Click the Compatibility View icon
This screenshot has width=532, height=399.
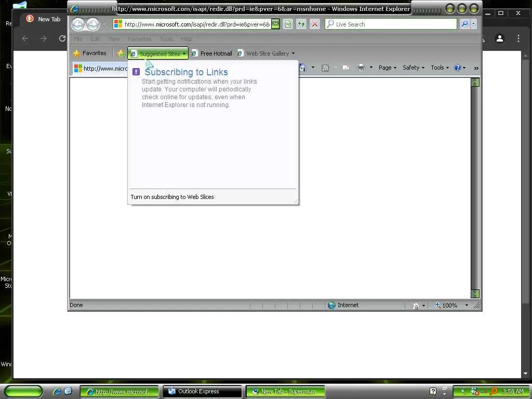coord(288,24)
